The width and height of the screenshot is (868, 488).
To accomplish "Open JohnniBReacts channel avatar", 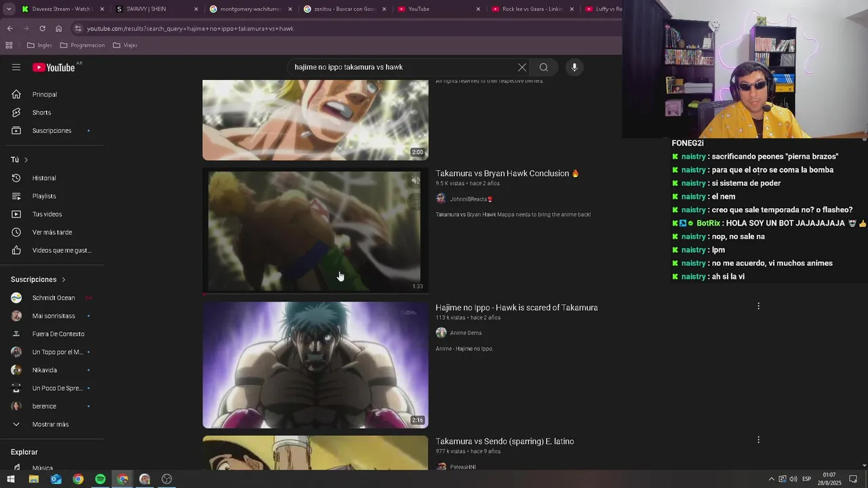I will 441,199.
